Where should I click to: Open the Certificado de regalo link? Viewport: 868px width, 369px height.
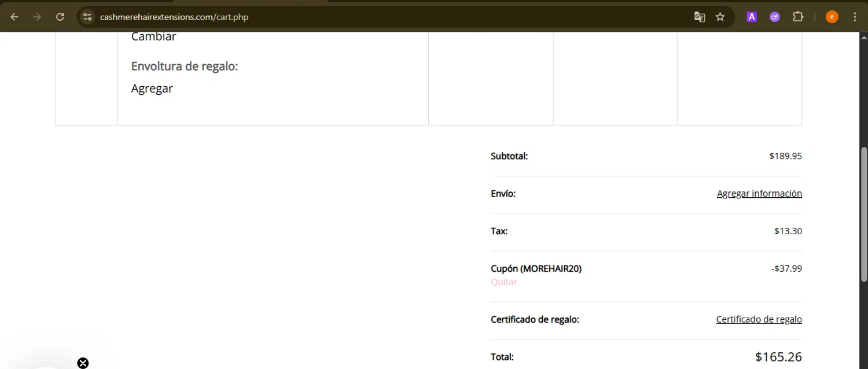click(x=759, y=319)
